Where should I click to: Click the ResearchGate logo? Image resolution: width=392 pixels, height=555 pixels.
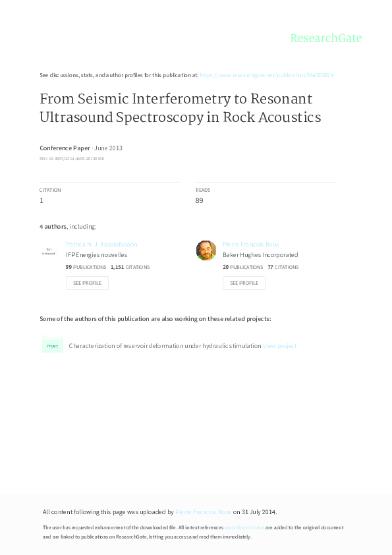pos(326,38)
